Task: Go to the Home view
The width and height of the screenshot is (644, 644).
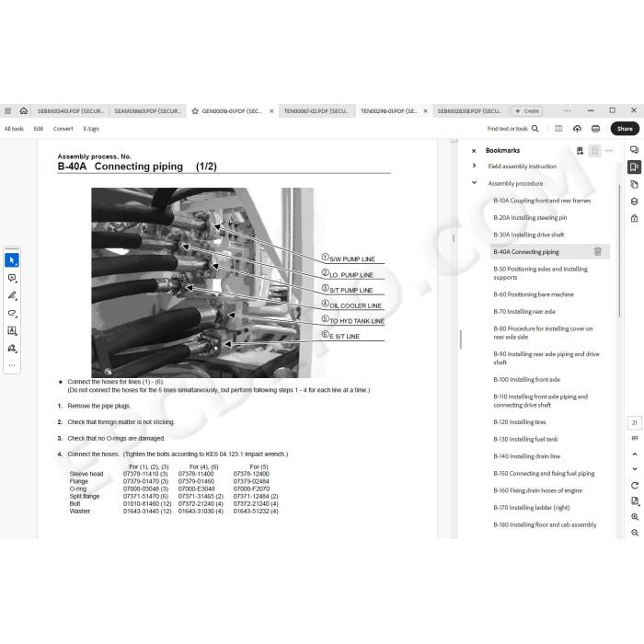Action: pos(24,111)
